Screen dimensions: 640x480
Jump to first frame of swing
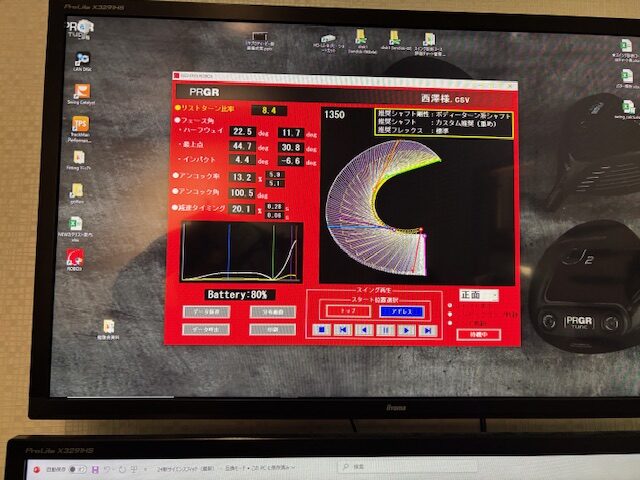343,330
